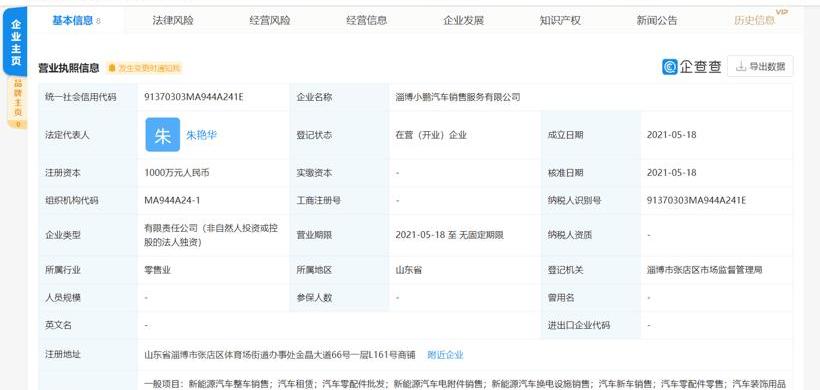View the 新闻公告 tab

click(x=657, y=20)
